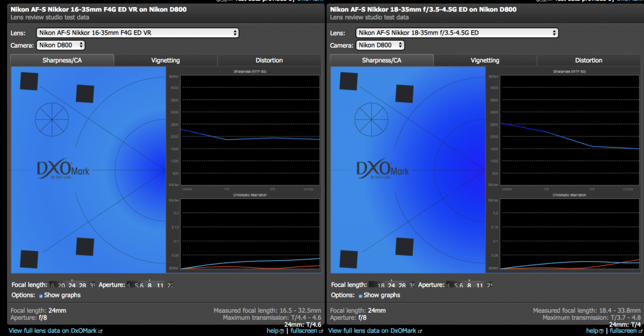The image size is (644, 336).
Task: Click Chromatic Aberration graph in 16-35mm panel
Action: [250, 234]
